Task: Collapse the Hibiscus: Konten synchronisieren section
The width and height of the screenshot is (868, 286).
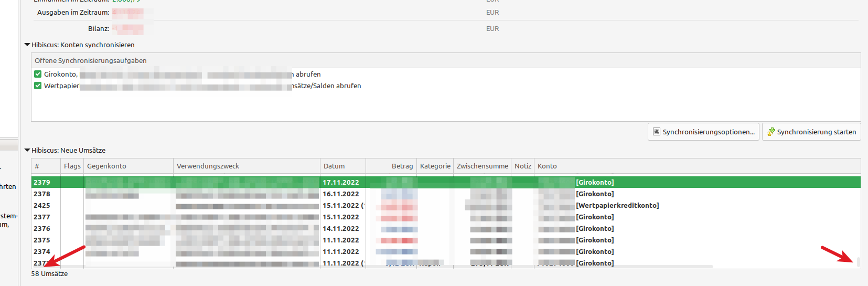Action: (27, 45)
